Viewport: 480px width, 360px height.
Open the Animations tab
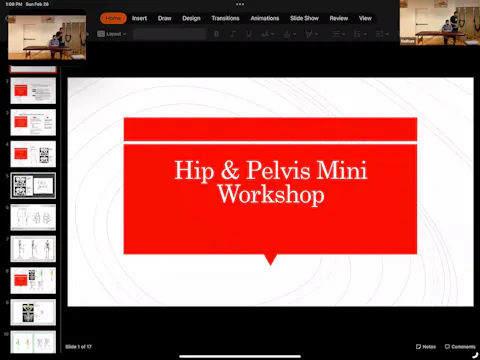pos(265,18)
